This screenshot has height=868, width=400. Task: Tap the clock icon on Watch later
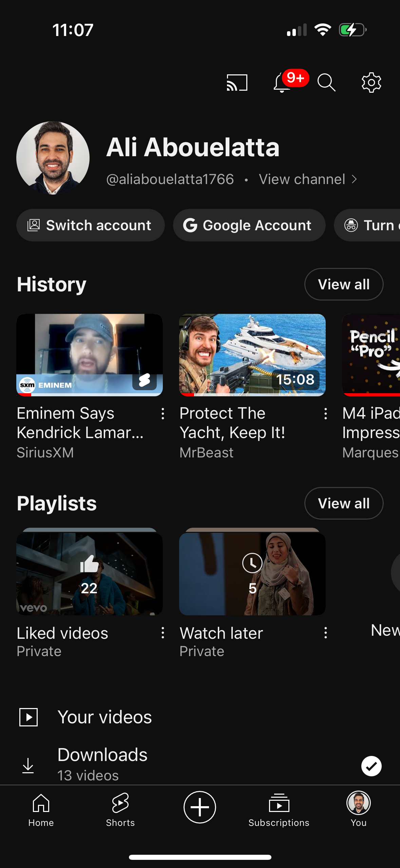[x=252, y=563]
